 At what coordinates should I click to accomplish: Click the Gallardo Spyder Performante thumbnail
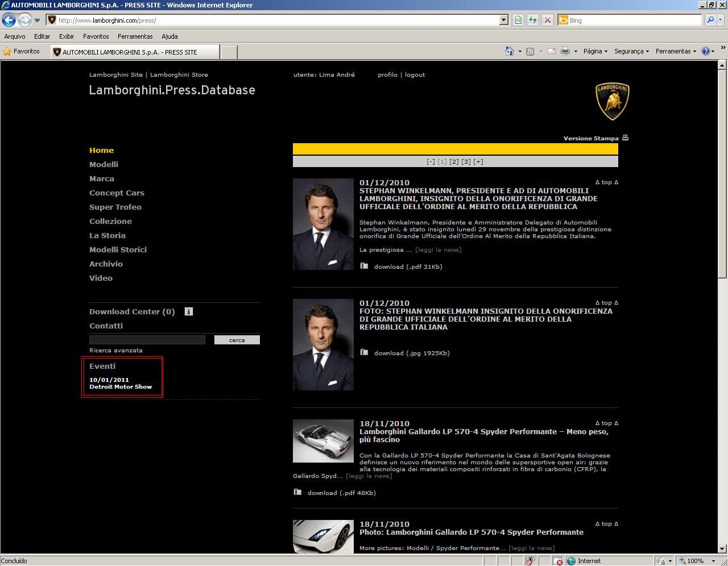click(x=323, y=441)
